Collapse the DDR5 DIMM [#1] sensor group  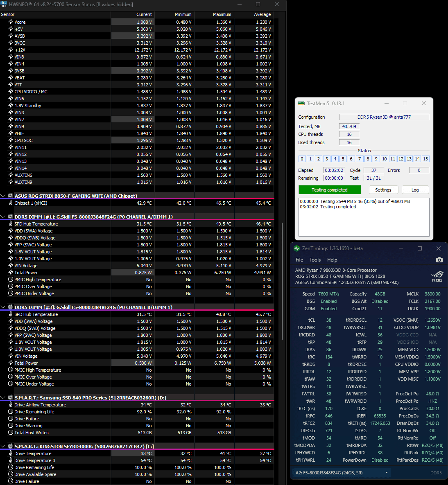[3, 217]
